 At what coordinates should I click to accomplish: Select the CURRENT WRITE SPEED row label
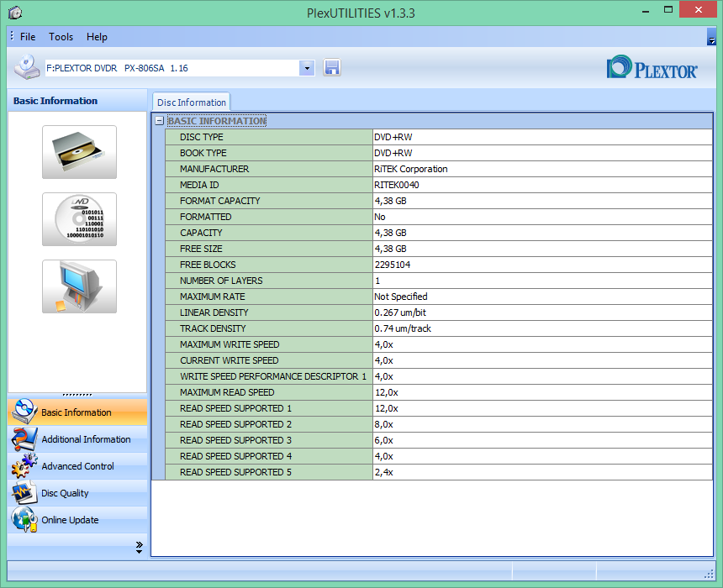coord(230,361)
